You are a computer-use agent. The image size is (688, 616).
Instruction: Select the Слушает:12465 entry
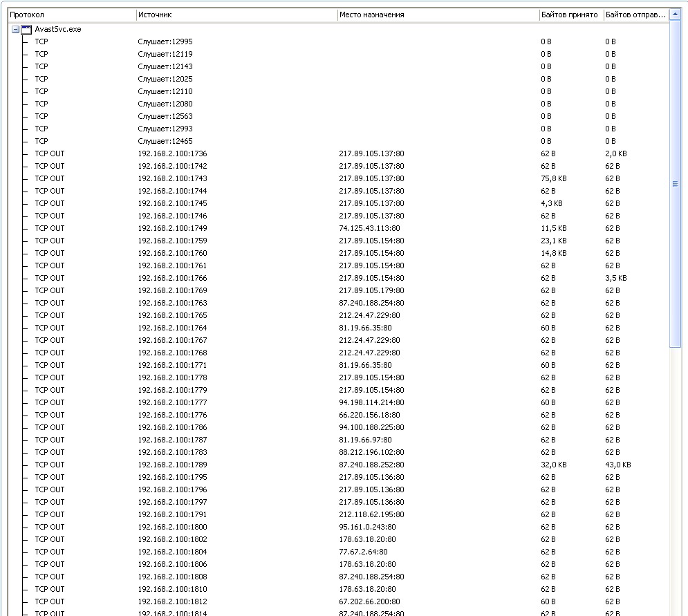165,141
